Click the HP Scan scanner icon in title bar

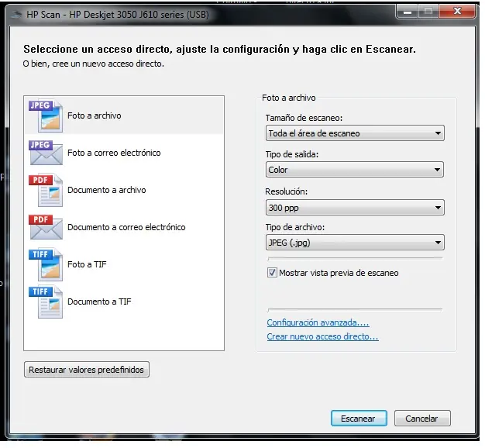pos(16,14)
